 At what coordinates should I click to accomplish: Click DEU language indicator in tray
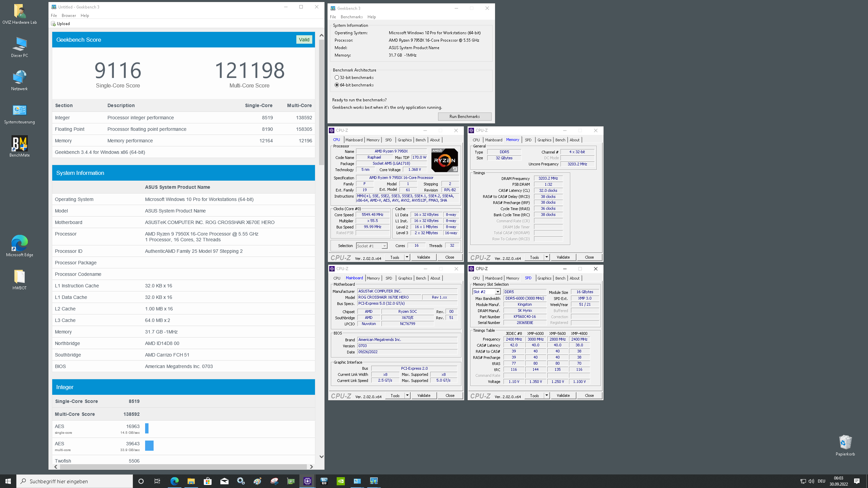tap(821, 481)
